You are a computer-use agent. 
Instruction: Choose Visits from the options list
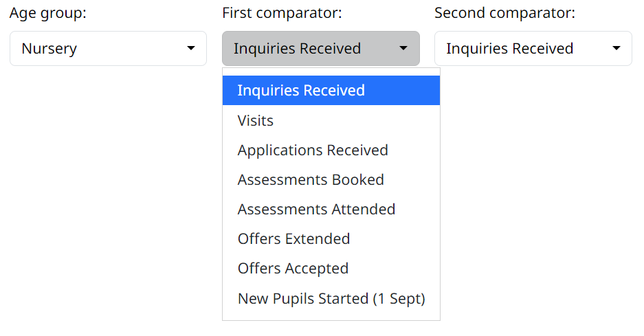point(256,121)
